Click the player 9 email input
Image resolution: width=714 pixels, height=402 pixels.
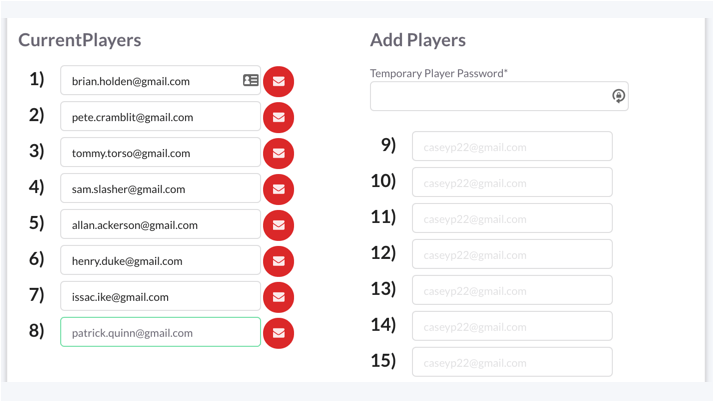512,146
